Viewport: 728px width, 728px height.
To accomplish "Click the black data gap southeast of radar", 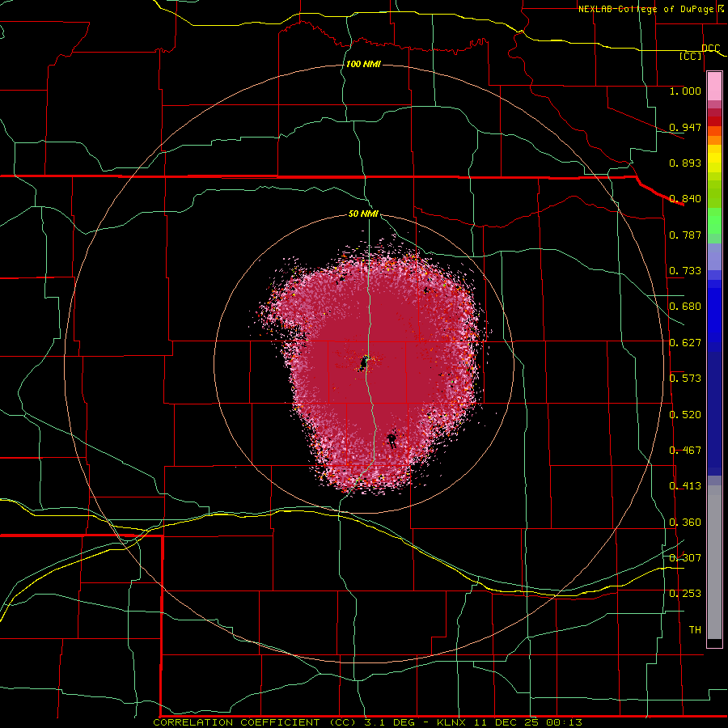I will pyautogui.click(x=392, y=439).
